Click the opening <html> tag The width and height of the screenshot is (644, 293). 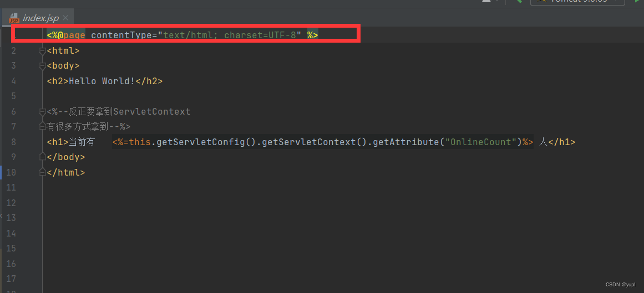[x=63, y=51]
